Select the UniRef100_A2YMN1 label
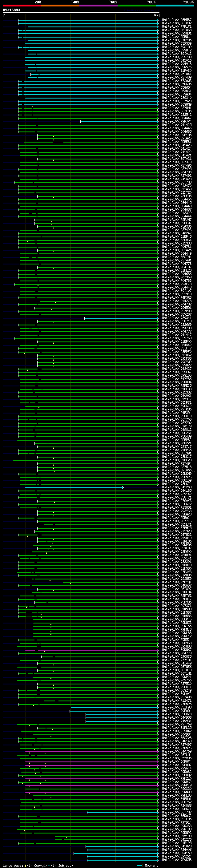This screenshot has height=868, width=197. pos(176,108)
